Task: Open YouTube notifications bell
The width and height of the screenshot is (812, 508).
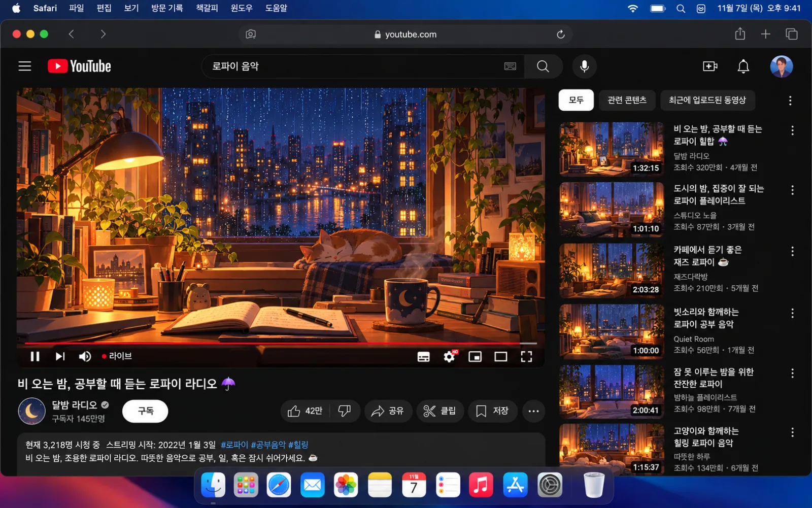Action: [743, 66]
